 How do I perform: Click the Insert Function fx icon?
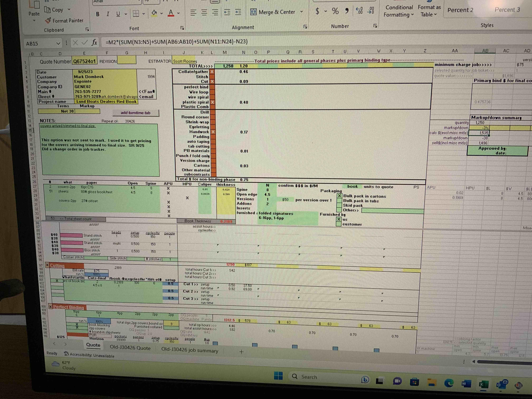94,43
